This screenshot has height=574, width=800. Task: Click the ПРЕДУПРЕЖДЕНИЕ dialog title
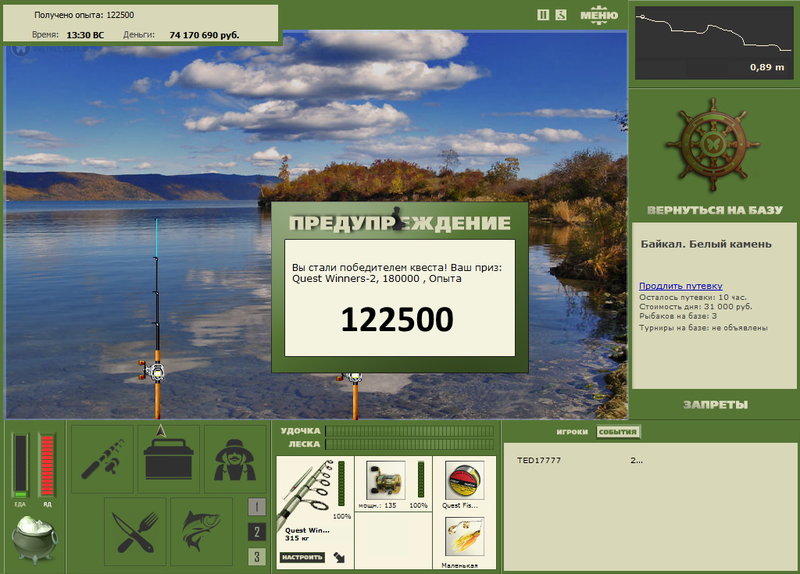tap(399, 223)
